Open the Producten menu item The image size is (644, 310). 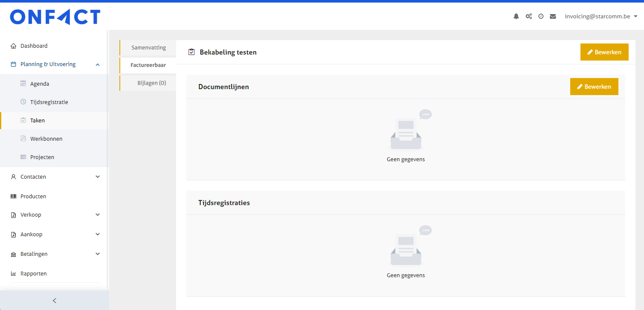tap(33, 196)
